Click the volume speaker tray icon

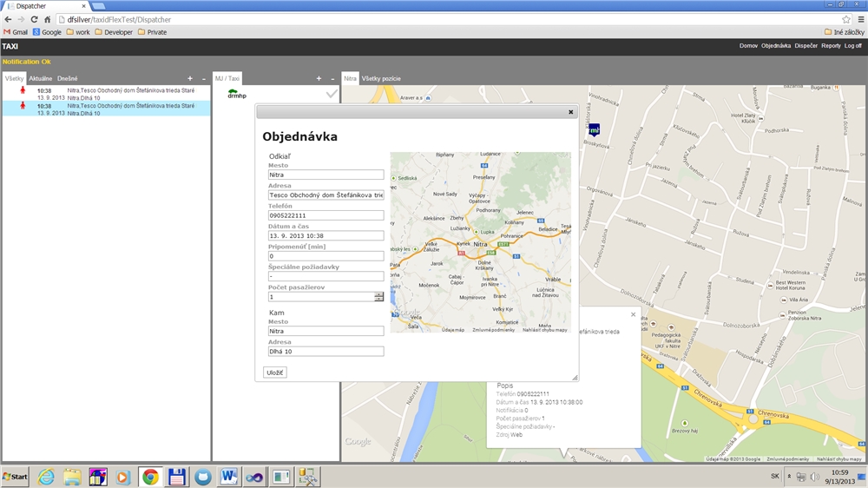pyautogui.click(x=815, y=477)
